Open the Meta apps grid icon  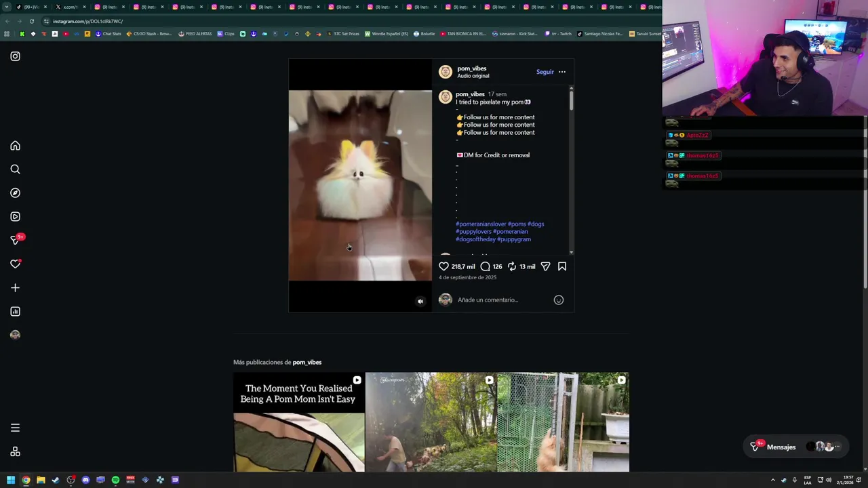click(15, 452)
